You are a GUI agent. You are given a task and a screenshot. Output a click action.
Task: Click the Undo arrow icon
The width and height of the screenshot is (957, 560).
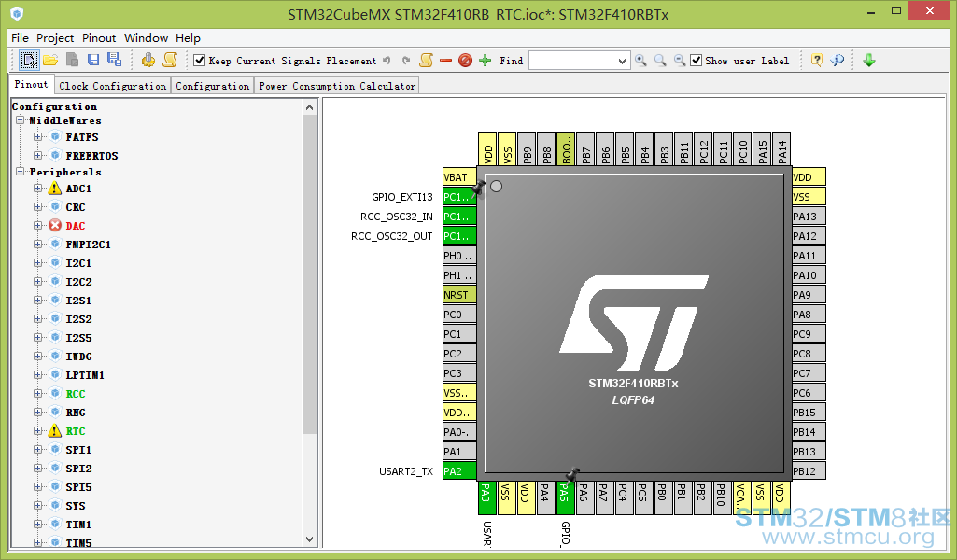click(x=387, y=61)
